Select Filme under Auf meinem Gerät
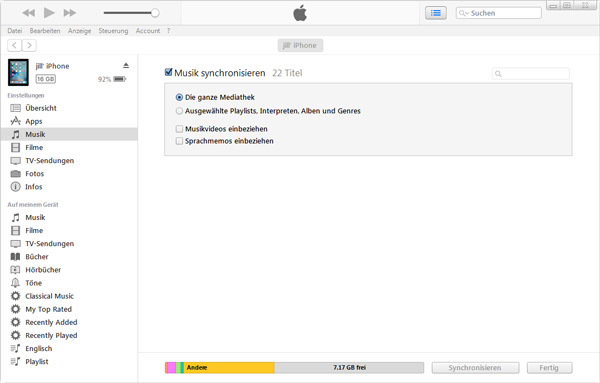The image size is (600, 383). 69,230
